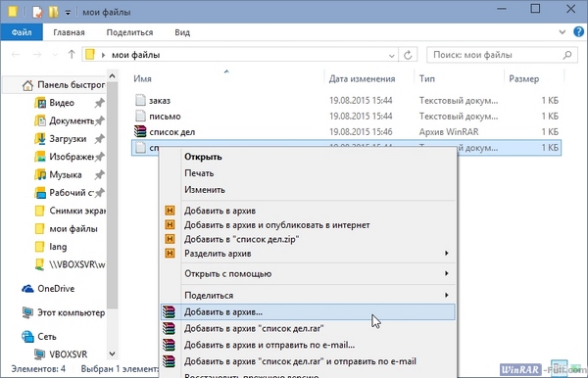Click the forward navigation arrow

pos(37,55)
